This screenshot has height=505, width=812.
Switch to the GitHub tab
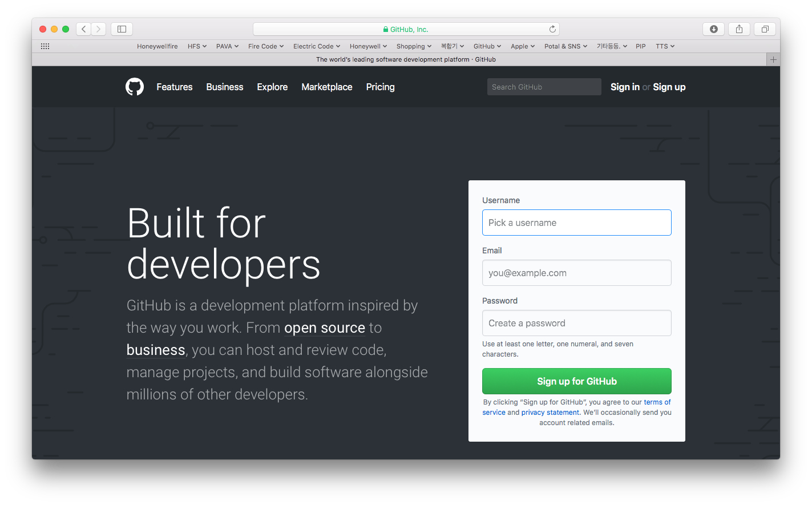(x=405, y=59)
